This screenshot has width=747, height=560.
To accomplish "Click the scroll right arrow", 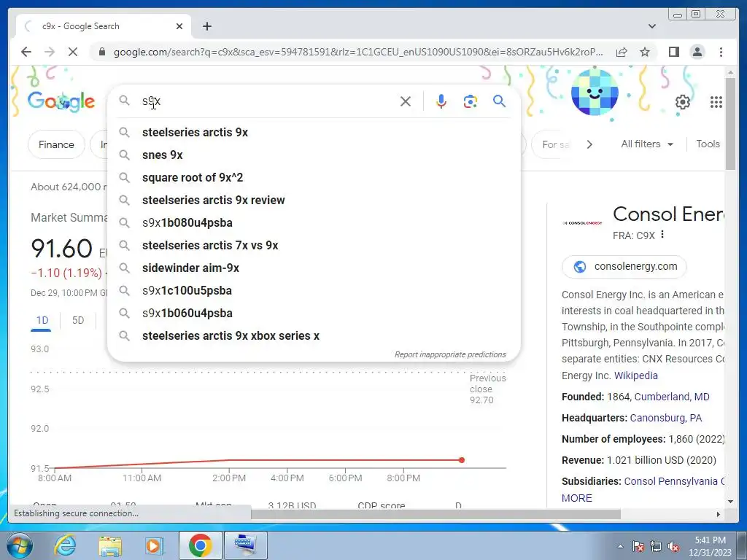I will (x=719, y=514).
